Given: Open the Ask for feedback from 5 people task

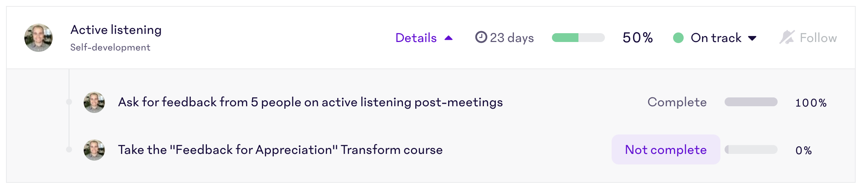Looking at the screenshot, I should point(310,102).
